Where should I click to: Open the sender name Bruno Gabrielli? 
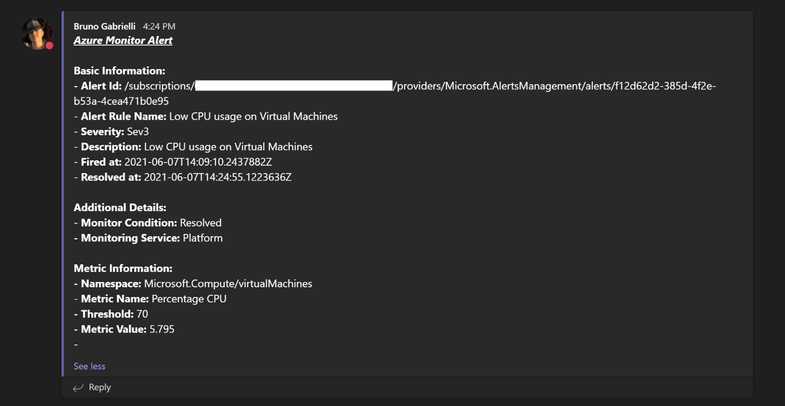104,26
